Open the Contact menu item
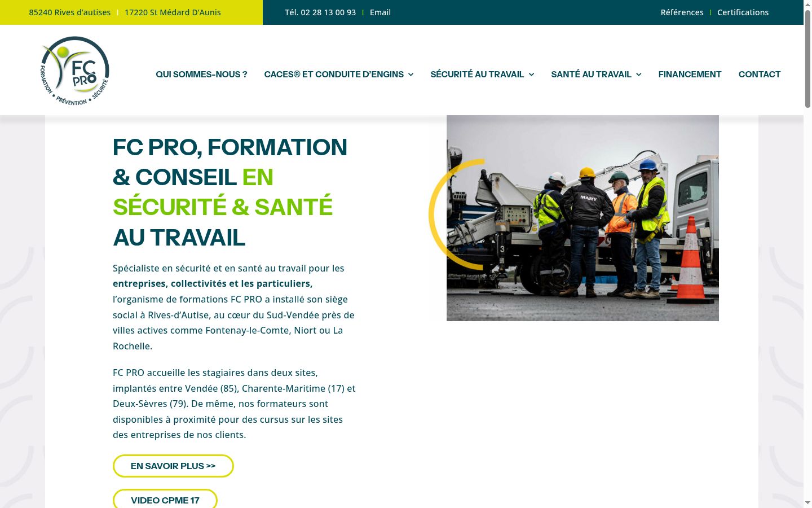This screenshot has height=508, width=812. pyautogui.click(x=760, y=74)
